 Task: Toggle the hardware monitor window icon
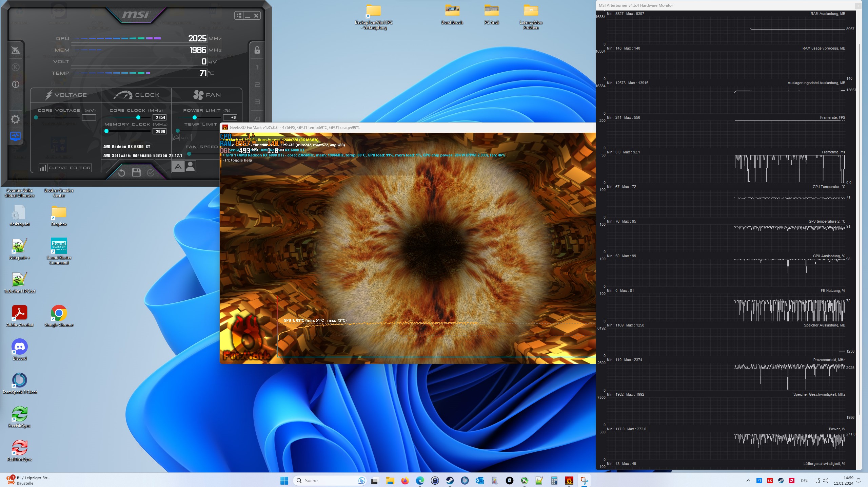point(16,136)
